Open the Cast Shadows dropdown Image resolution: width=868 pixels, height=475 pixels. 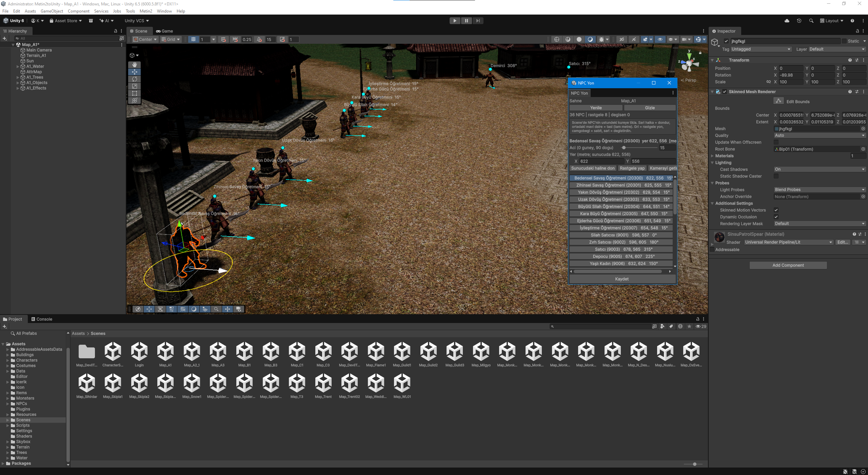pyautogui.click(x=820, y=169)
